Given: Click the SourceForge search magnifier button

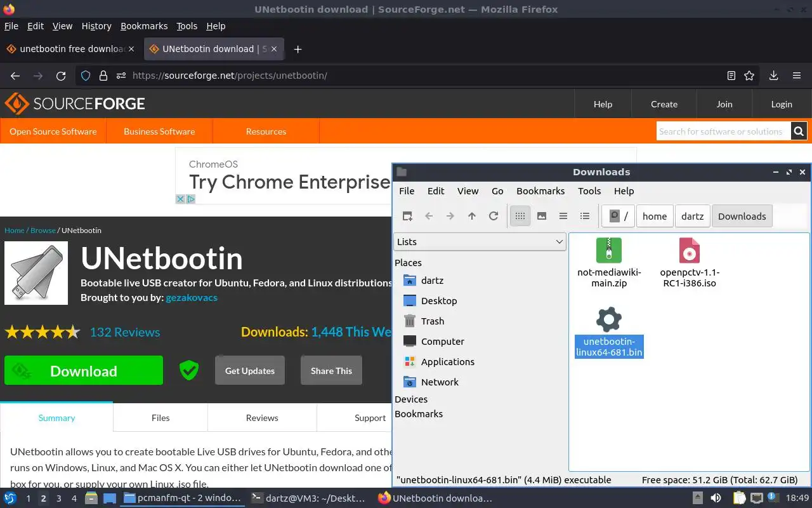Looking at the screenshot, I should tap(799, 131).
